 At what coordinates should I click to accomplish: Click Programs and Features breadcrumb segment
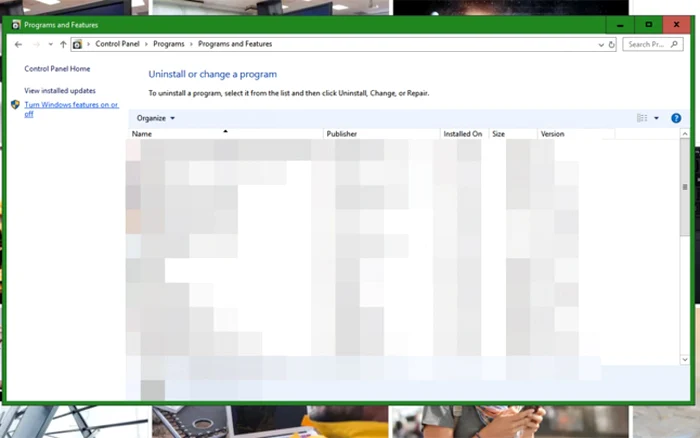coord(235,44)
